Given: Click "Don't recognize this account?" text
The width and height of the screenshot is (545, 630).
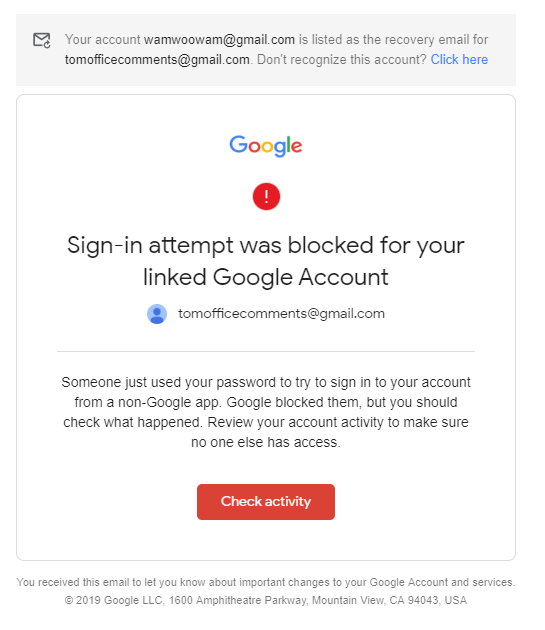Looking at the screenshot, I should click(x=341, y=59).
